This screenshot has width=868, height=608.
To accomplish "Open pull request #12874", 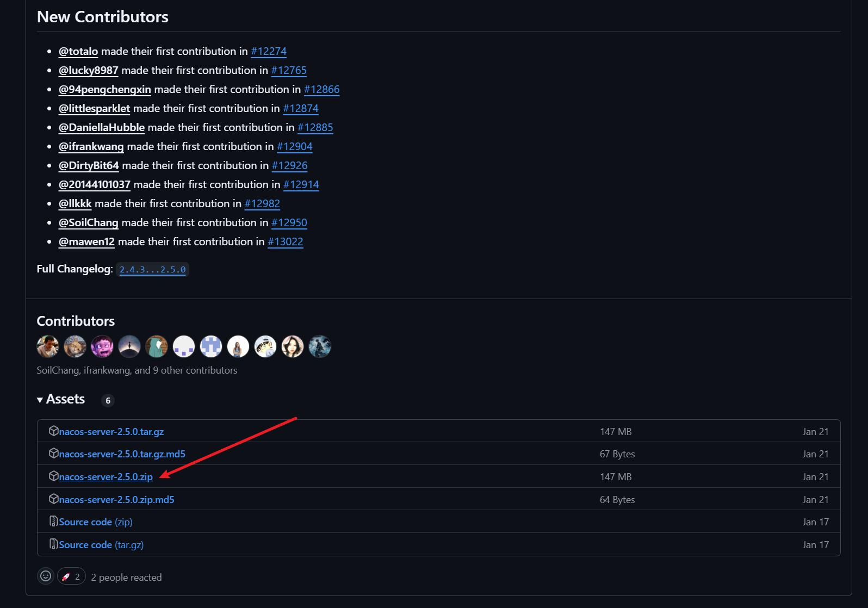I will [x=301, y=108].
